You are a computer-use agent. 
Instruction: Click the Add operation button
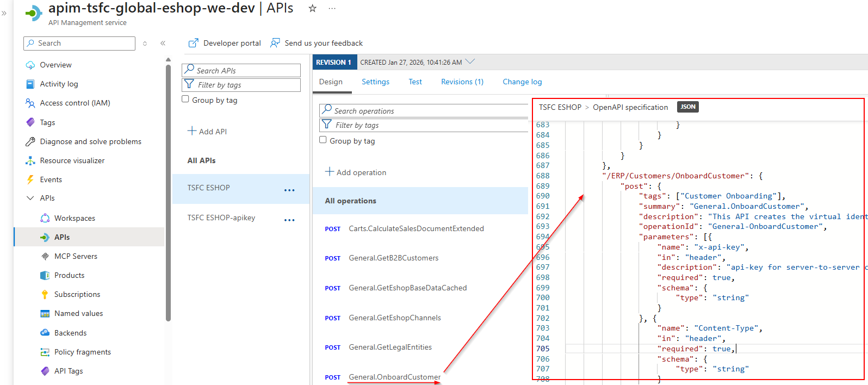coord(356,172)
